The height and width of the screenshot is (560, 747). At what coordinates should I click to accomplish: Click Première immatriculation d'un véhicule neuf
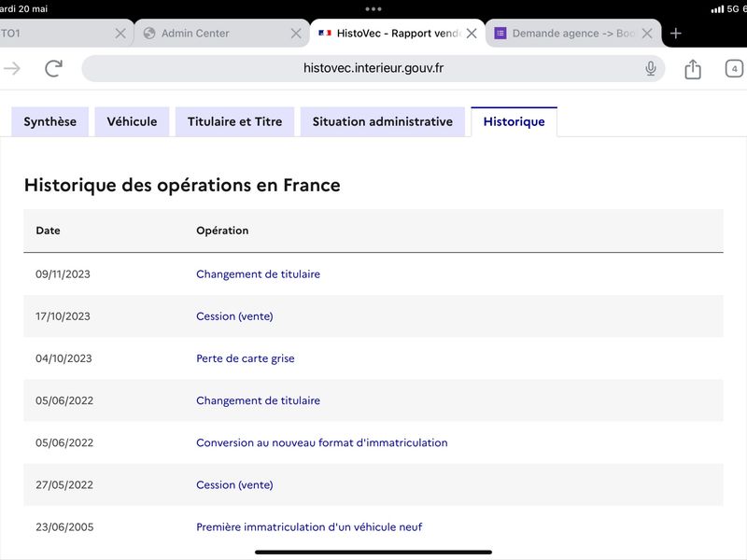coord(309,527)
